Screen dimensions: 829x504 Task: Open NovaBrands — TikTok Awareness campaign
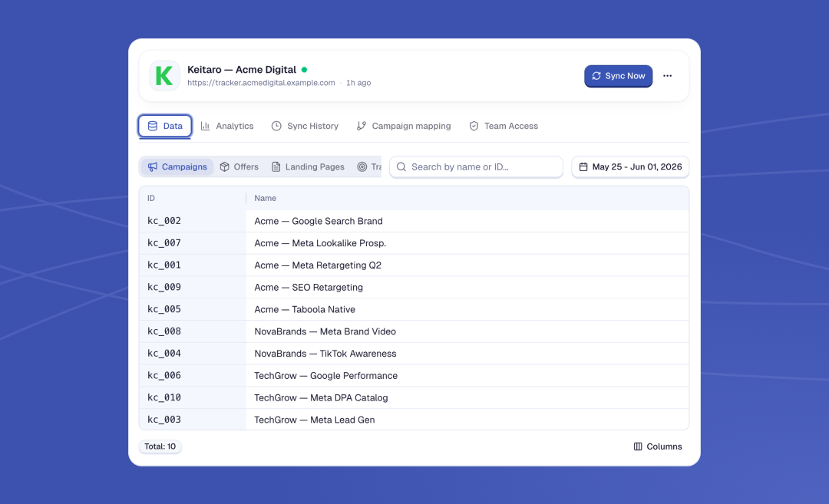tap(325, 354)
